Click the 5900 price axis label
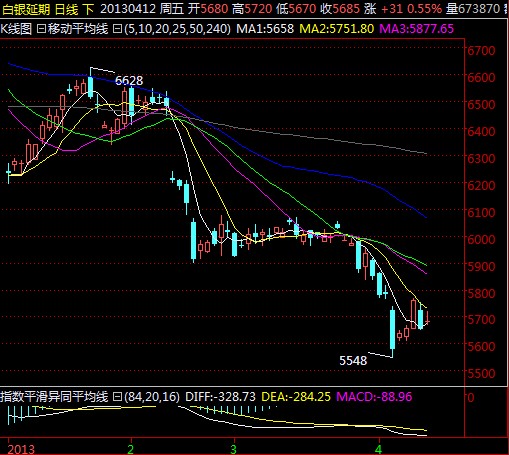Image resolution: width=510 pixels, height=455 pixels. click(481, 266)
